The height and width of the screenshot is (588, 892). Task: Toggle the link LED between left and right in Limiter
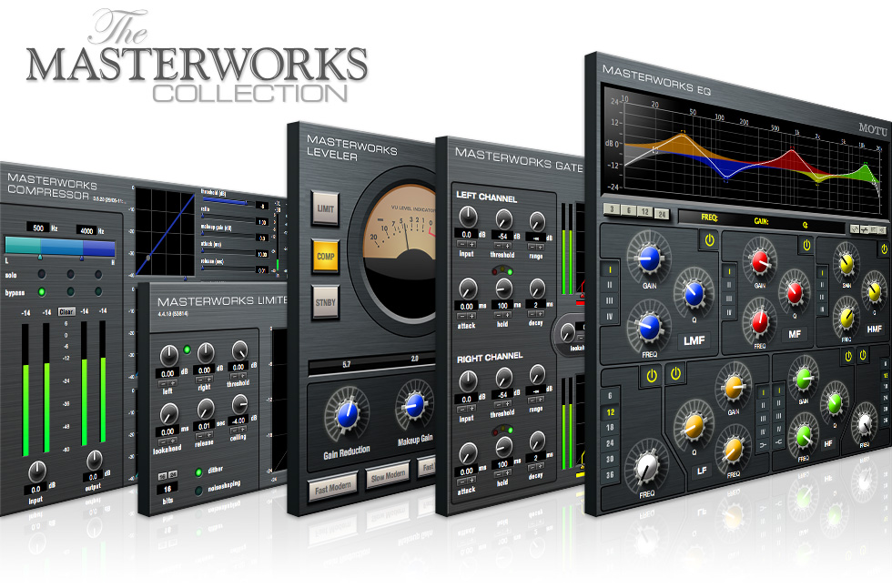187,350
